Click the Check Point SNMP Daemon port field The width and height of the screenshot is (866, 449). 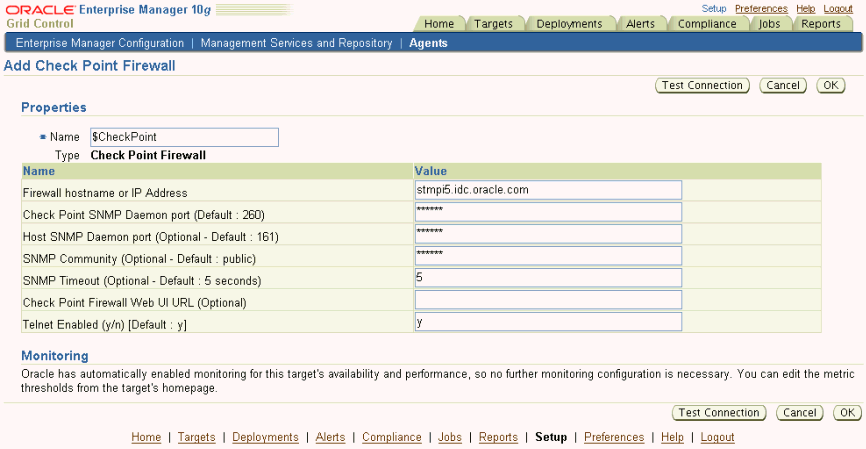click(x=548, y=212)
